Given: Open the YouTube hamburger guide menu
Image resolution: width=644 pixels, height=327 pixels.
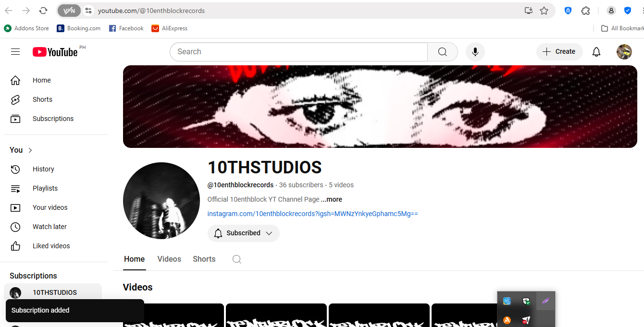Looking at the screenshot, I should pyautogui.click(x=15, y=52).
